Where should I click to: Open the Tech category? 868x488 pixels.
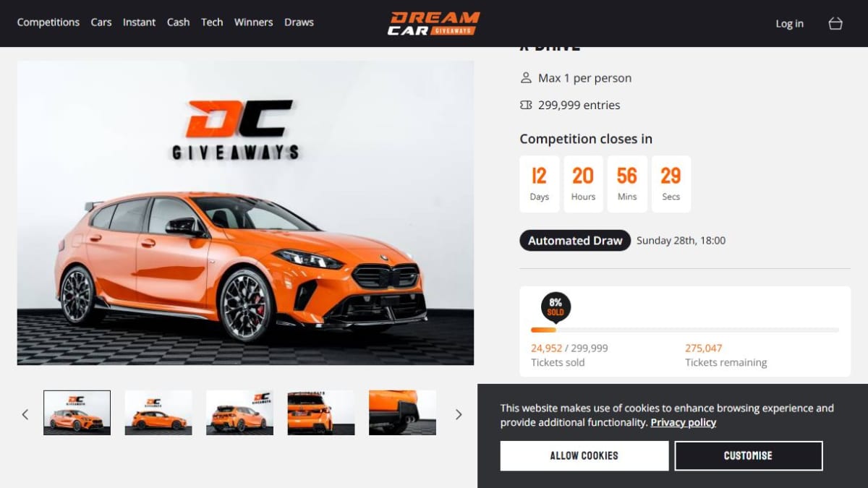click(212, 22)
